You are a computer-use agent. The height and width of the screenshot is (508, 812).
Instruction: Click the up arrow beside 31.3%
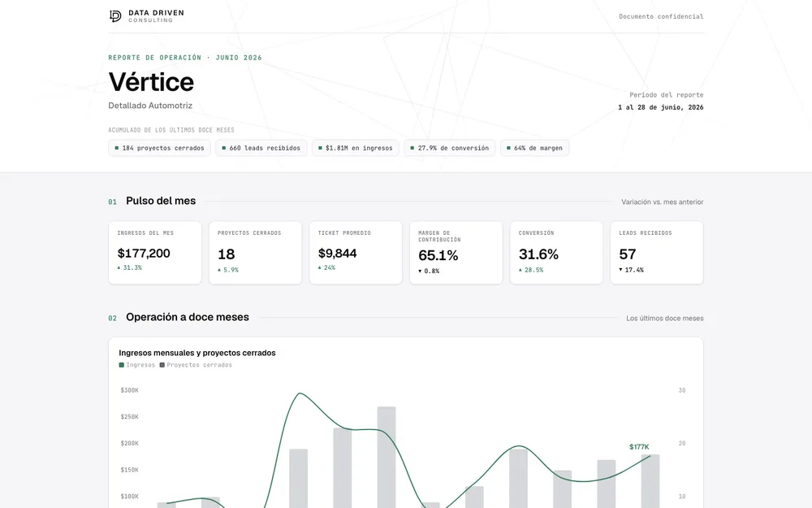pos(119,267)
